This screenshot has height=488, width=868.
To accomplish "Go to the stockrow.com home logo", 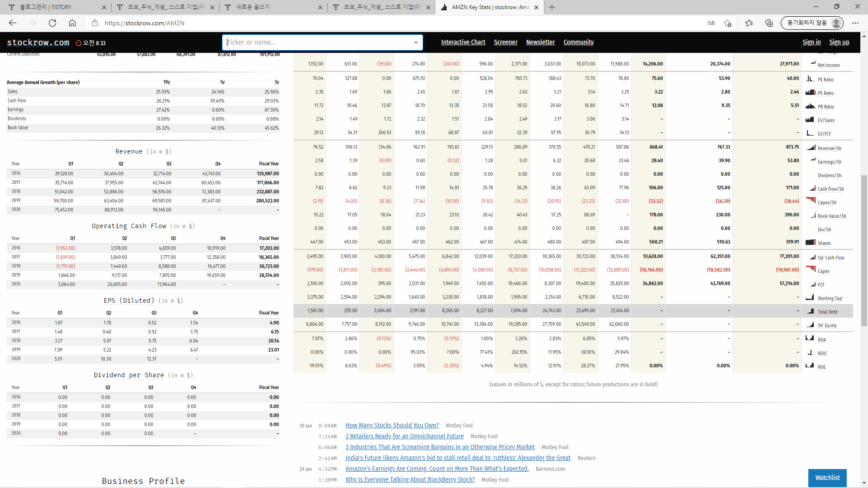I will click(38, 42).
